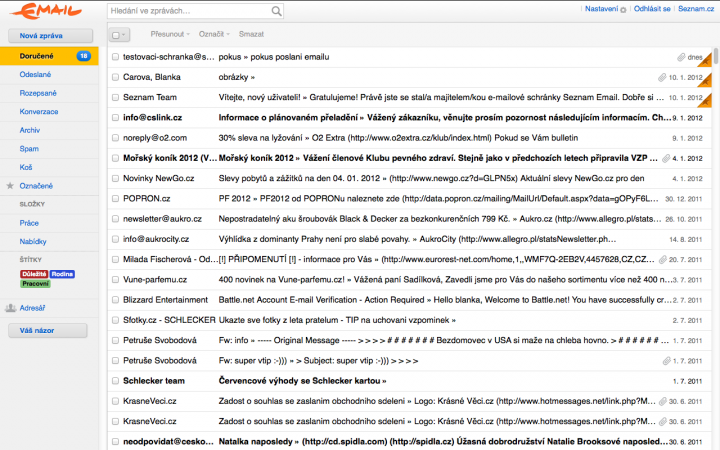Open the Přesunout dropdown menu
This screenshot has width=720, height=450.
click(x=170, y=34)
